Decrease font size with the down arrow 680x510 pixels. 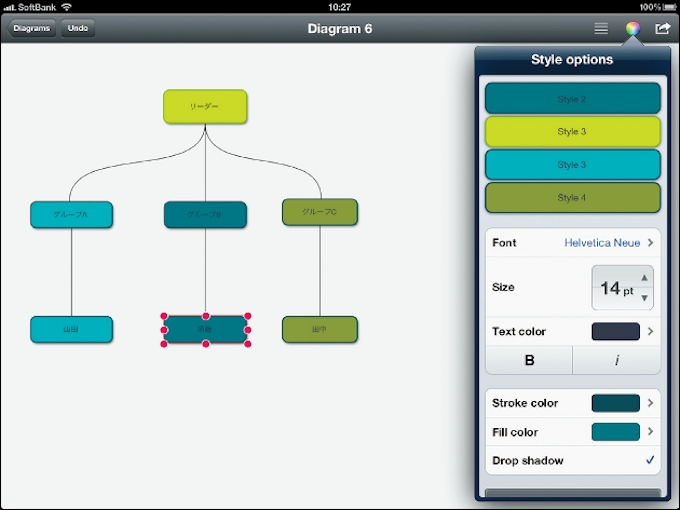click(644, 298)
